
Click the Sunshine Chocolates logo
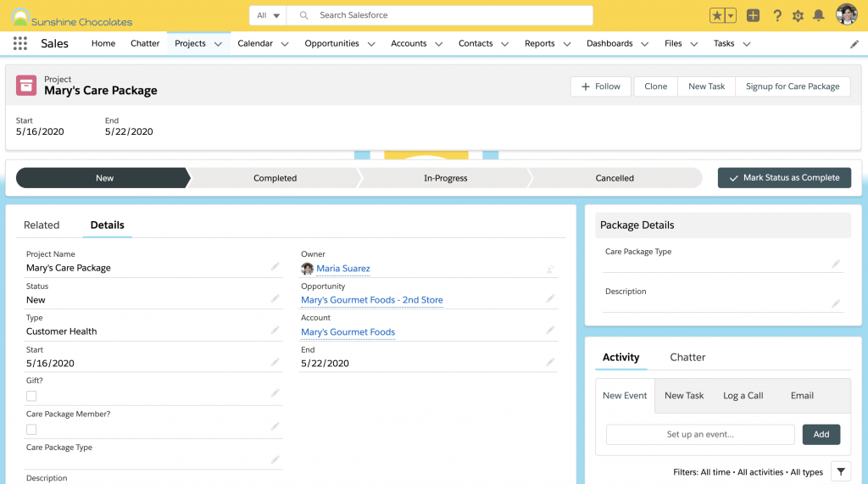[71, 18]
